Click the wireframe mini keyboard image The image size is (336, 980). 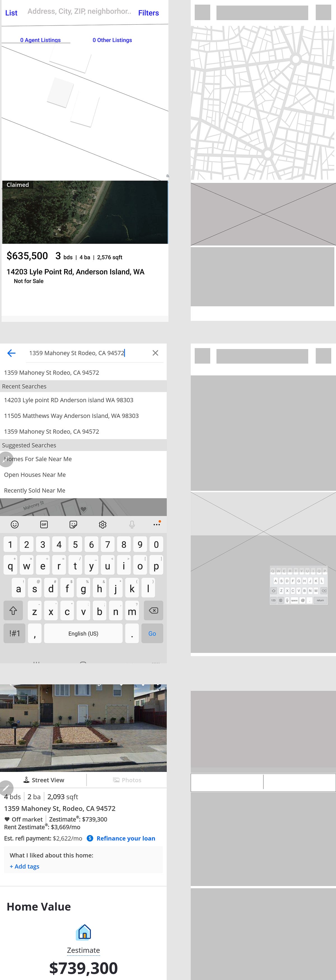[299, 585]
